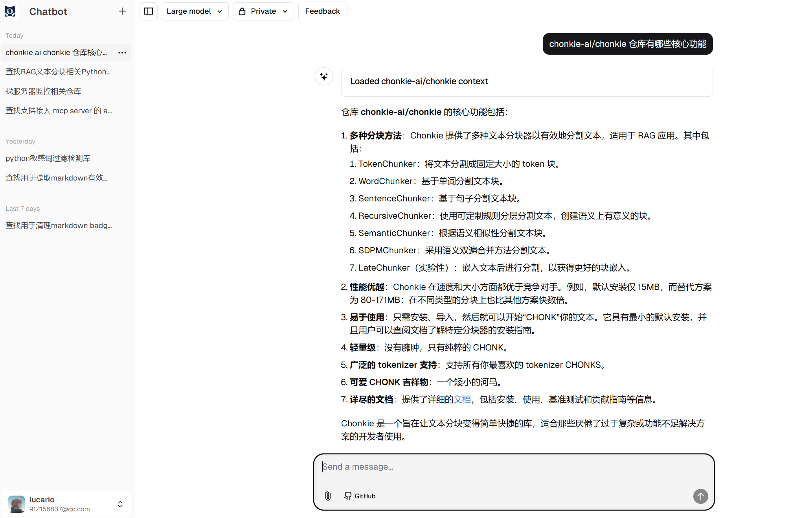
Task: Open chat 查找用于清理markdown badg
Action: (x=66, y=225)
